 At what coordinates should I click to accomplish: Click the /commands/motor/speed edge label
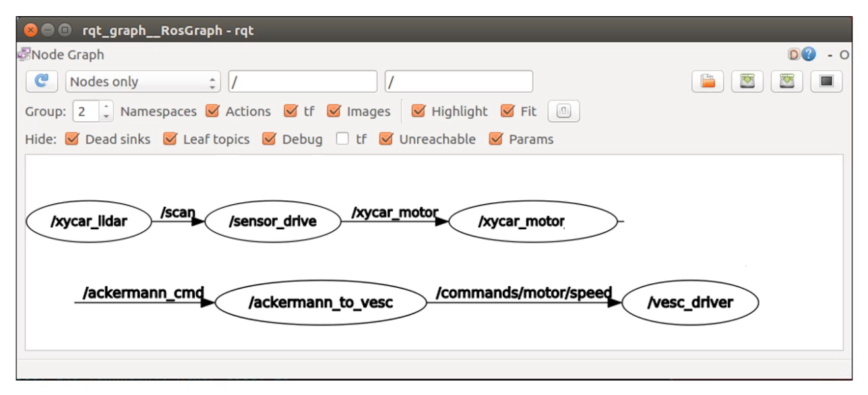click(524, 293)
